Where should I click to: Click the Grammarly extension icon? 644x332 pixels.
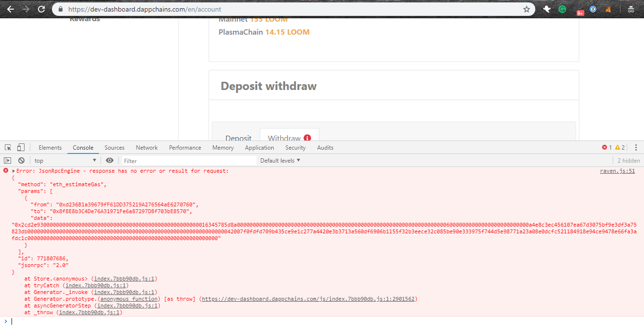pos(562,9)
